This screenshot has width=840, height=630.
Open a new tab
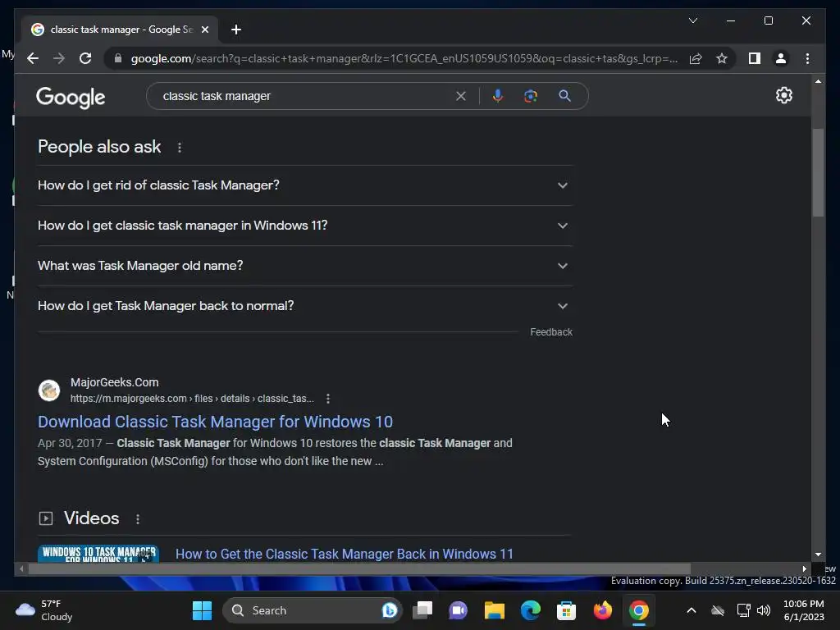236,30
